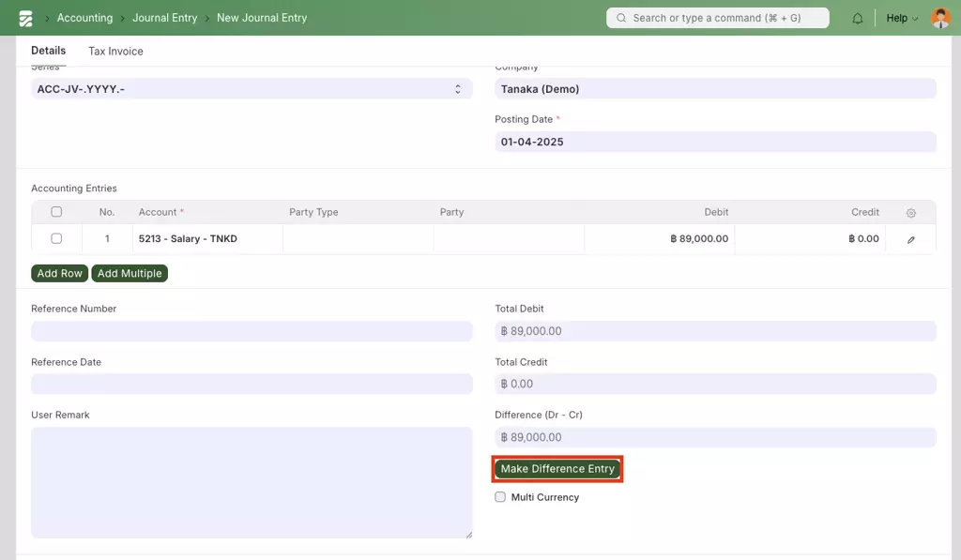Click the Add Multiple button
The image size is (961, 560).
(130, 273)
